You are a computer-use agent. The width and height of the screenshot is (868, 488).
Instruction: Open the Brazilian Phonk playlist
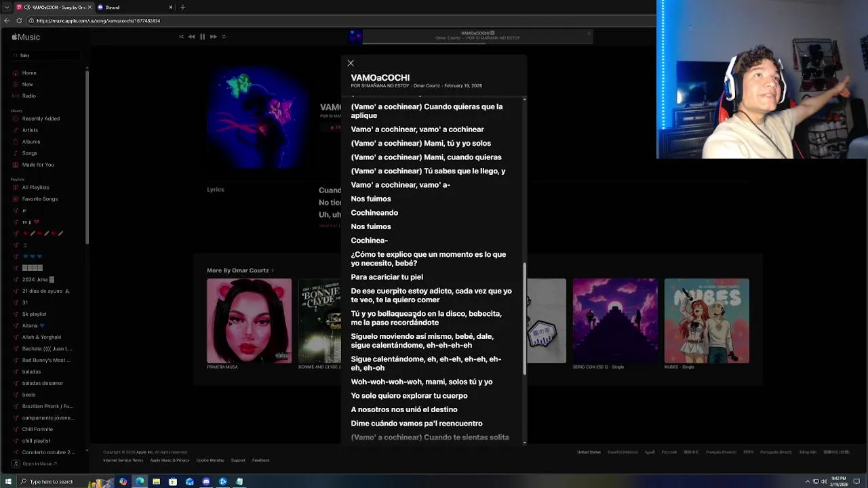point(47,406)
